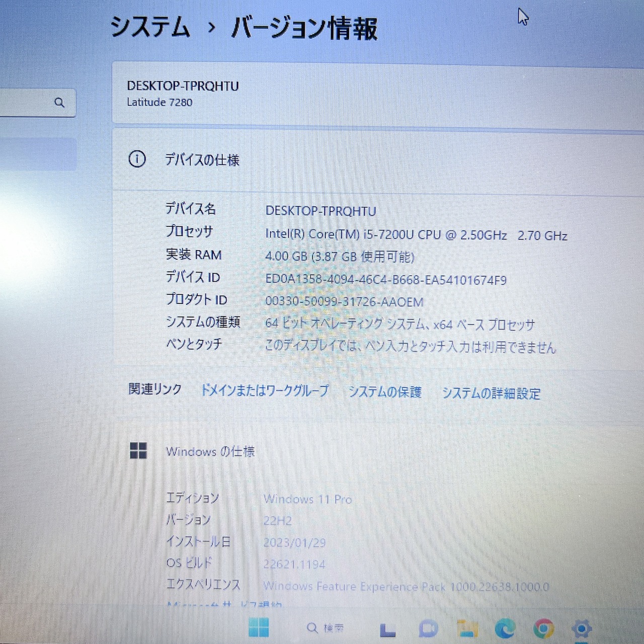Screen dimensions: 644x644
Task: Open the Start menu from the taskbar
Action: click(x=259, y=628)
